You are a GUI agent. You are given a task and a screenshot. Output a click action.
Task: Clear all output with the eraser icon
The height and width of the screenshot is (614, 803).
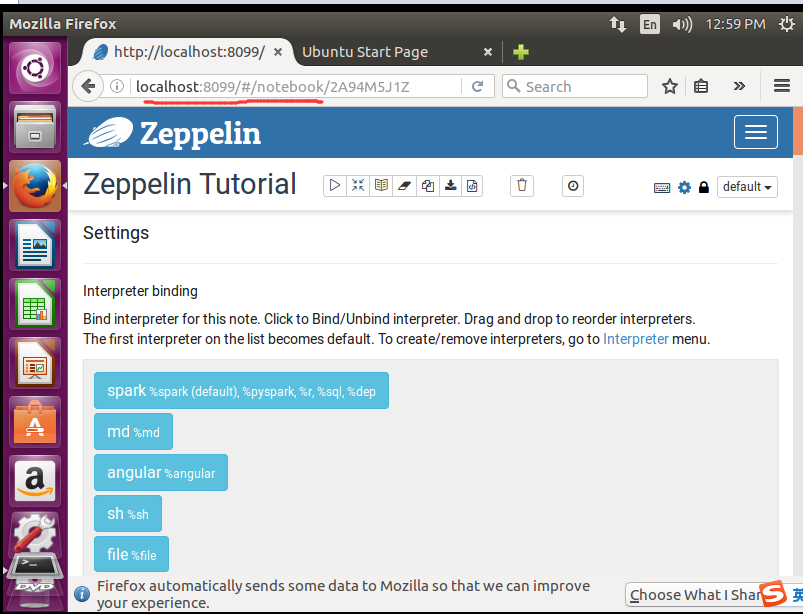pyautogui.click(x=404, y=185)
